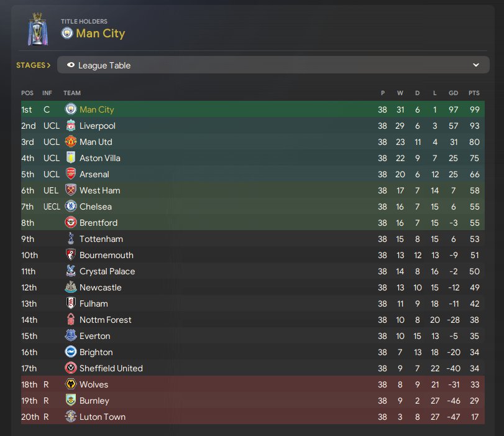
Task: Click the Premier League trophy icon
Action: point(37,29)
